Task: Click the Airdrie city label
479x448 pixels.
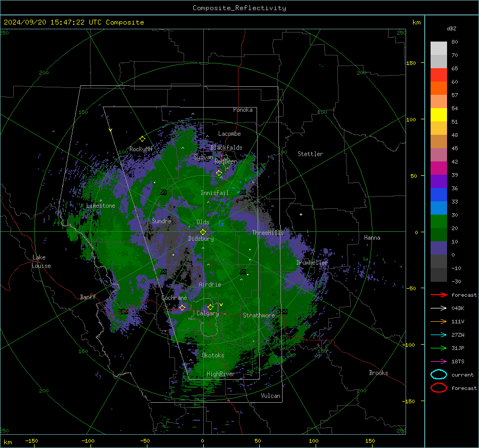Action: point(210,284)
